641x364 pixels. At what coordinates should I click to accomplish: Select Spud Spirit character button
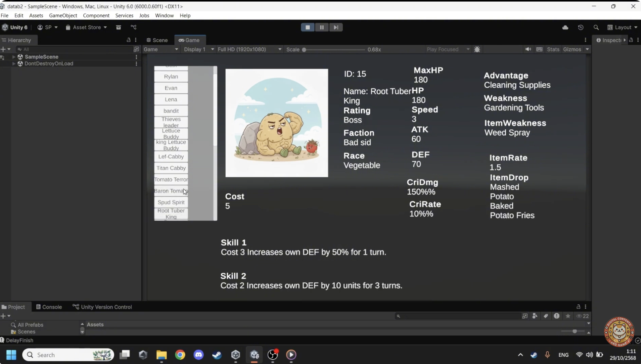(x=171, y=203)
